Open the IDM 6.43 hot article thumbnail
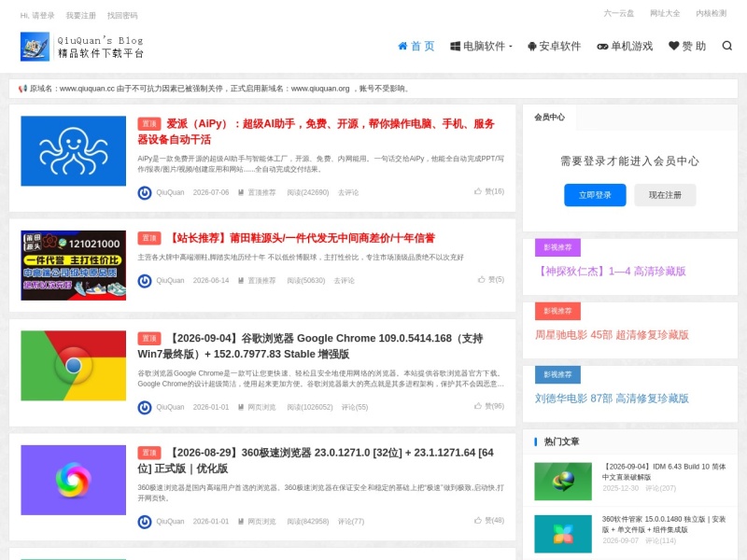This screenshot has width=747, height=560. [563, 482]
